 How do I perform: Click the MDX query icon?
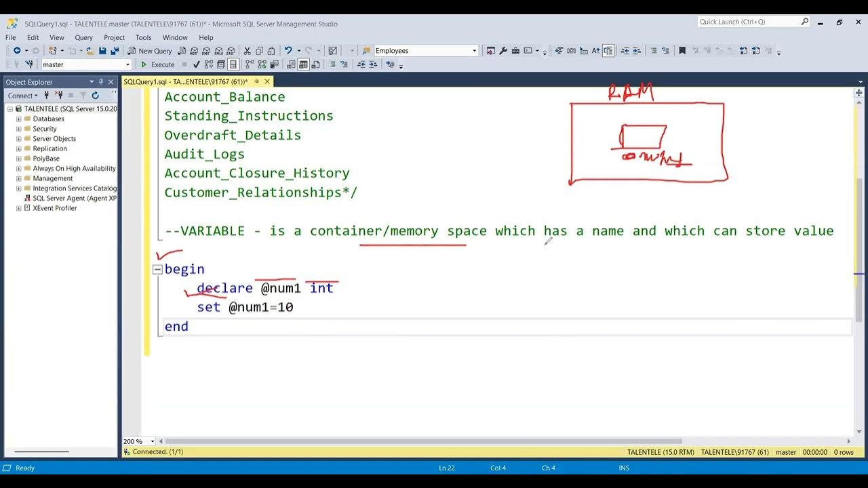194,51
